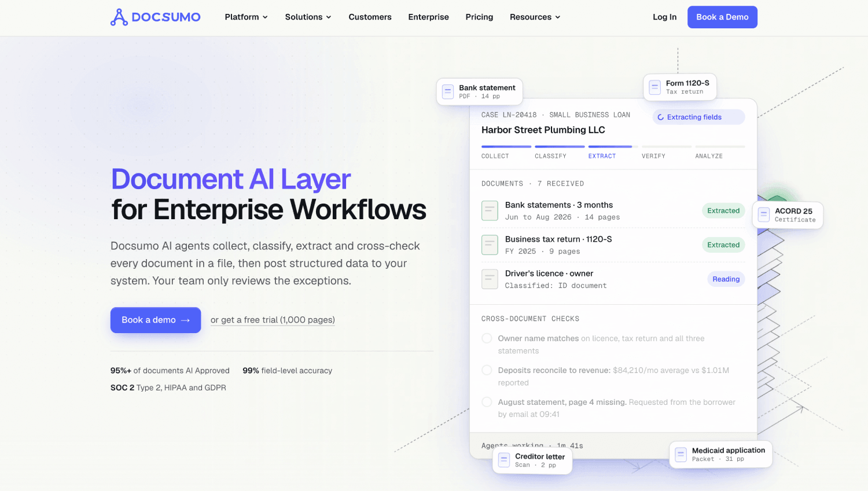Click the Log In link
The image size is (868, 491).
[x=664, y=17]
